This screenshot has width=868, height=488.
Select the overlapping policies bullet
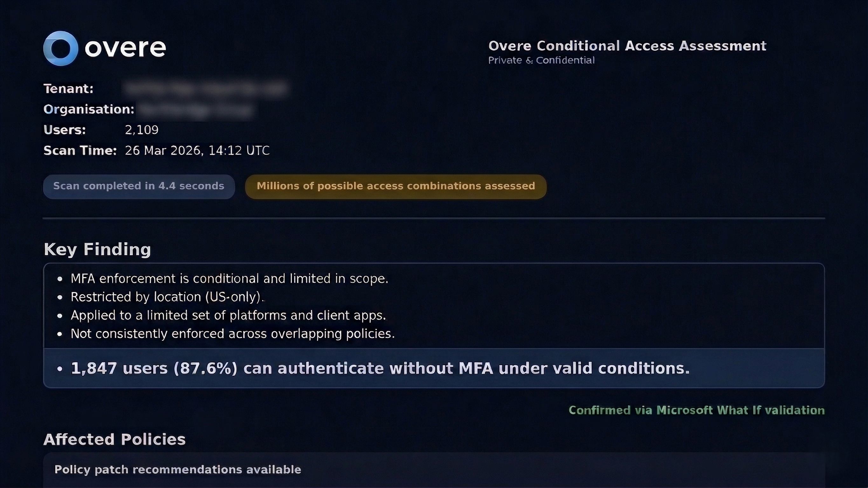(x=232, y=334)
